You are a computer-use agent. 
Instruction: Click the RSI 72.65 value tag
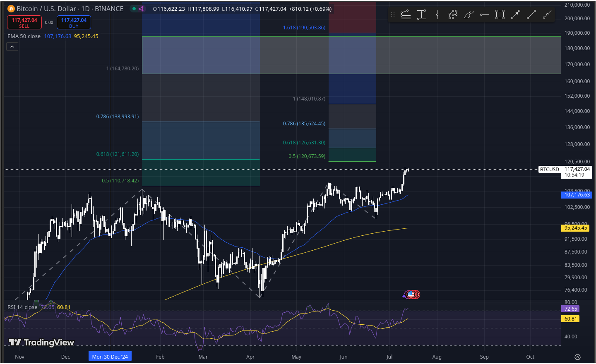pos(571,309)
